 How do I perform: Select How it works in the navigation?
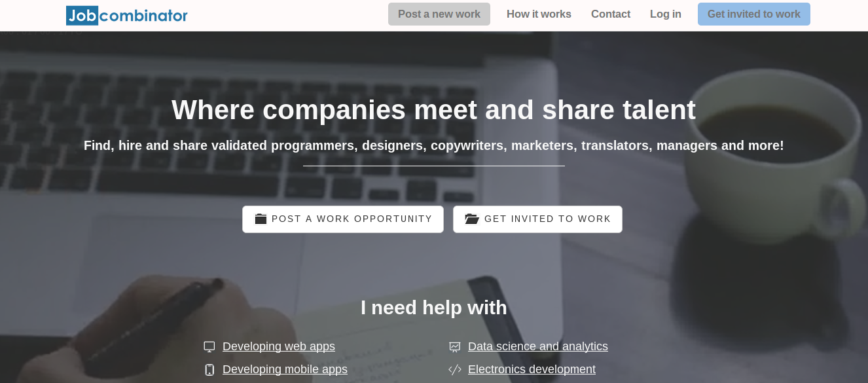pyautogui.click(x=539, y=14)
